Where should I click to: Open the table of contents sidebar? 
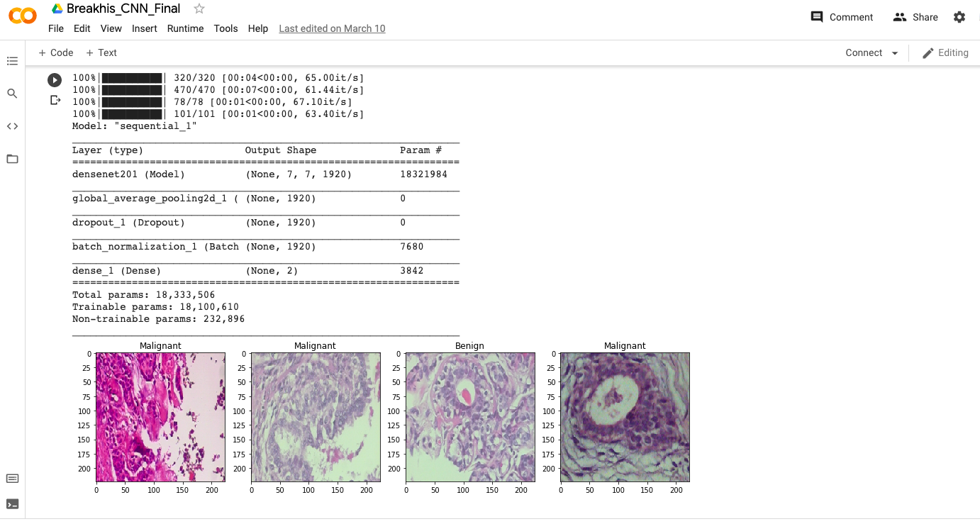tap(12, 61)
